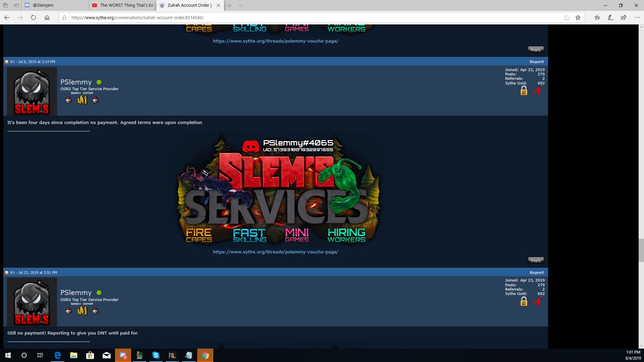Close the Zulrah Account Order tab
The image size is (644, 362).
(218, 5)
